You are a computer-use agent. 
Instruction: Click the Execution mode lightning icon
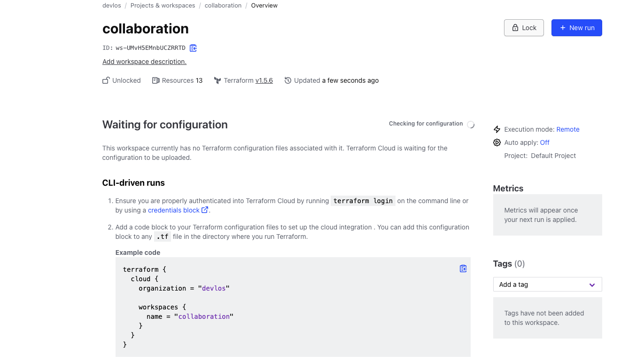[497, 129]
